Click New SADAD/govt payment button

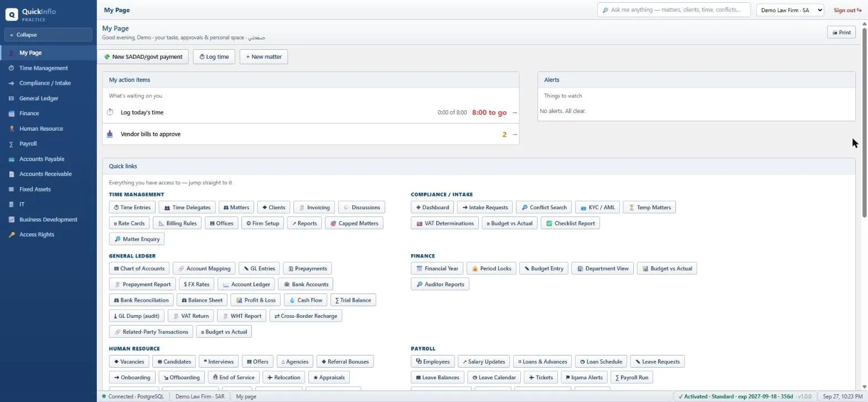143,56
